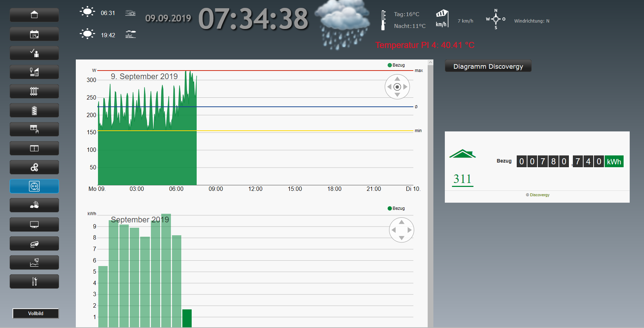Image resolution: width=644 pixels, height=328 pixels.
Task: Reset daily chart view with center dot
Action: click(397, 87)
